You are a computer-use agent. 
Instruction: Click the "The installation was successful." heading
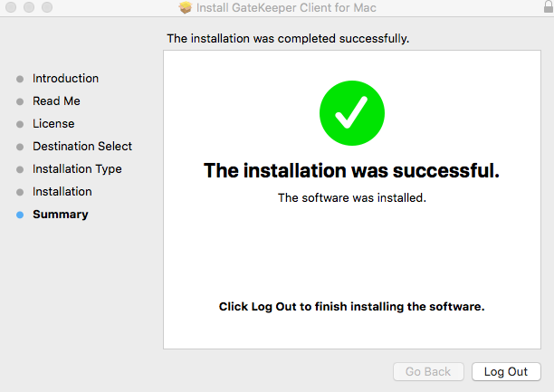click(x=351, y=170)
